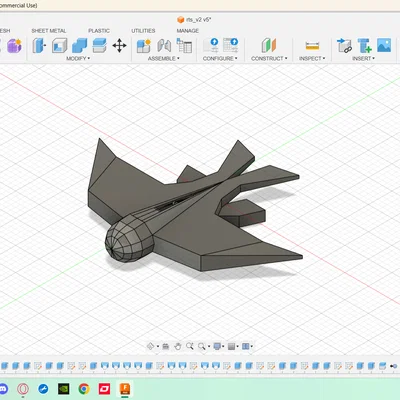Screen dimensions: 400x400
Task: Click the Look At icon in navigation bar
Action: tap(166, 347)
